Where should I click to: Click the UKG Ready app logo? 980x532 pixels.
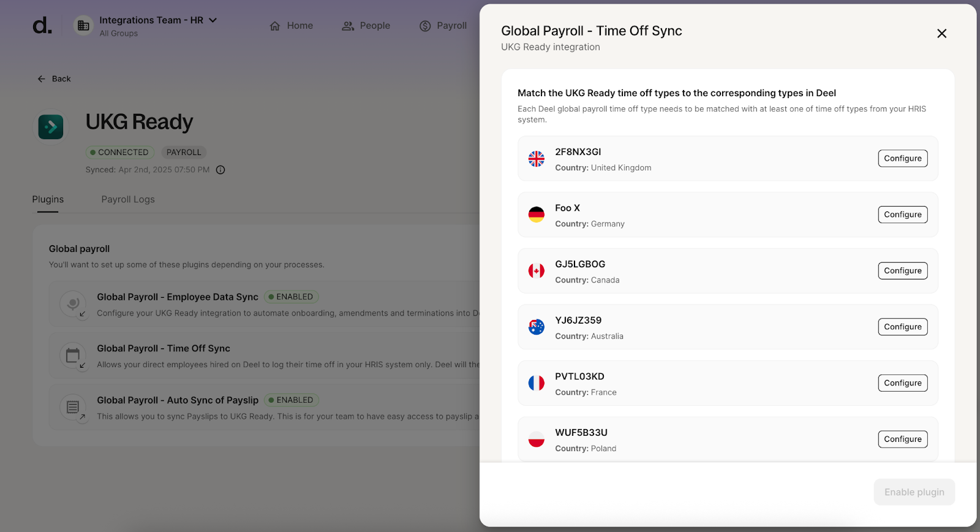click(51, 127)
